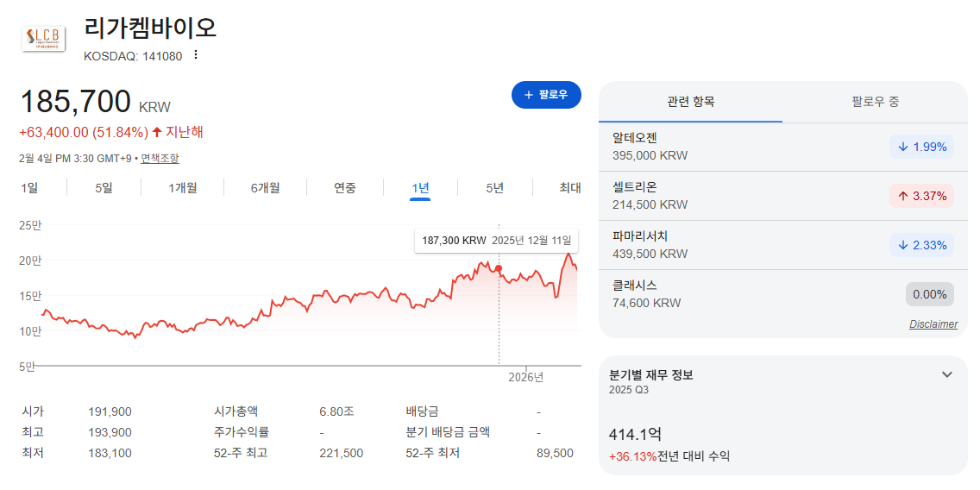Click the +63,400.00 (51.84%) change text
Screen dimensions: 980x490
84,133
